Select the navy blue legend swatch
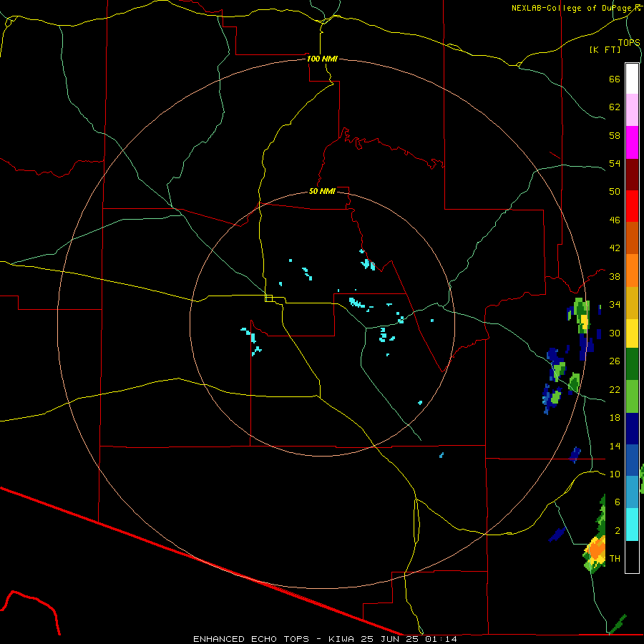The height and width of the screenshot is (644, 644). pyautogui.click(x=632, y=429)
